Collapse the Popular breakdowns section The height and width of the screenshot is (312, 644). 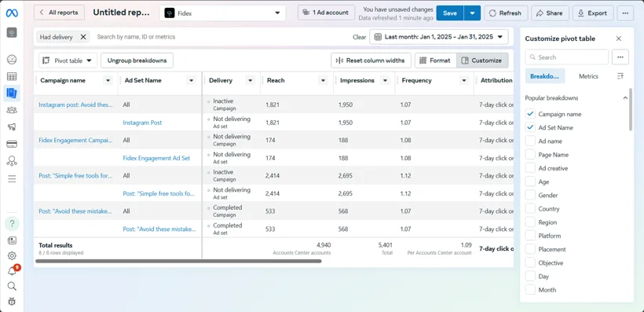pyautogui.click(x=625, y=98)
